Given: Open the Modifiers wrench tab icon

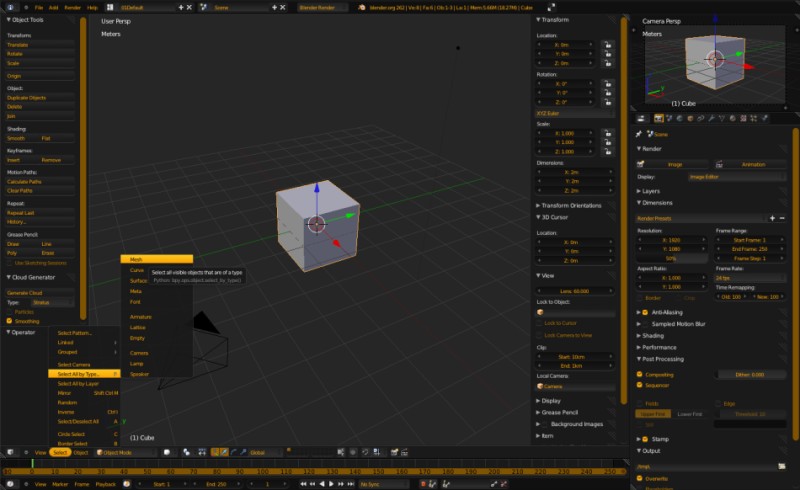Looking at the screenshot, I should 711,118.
